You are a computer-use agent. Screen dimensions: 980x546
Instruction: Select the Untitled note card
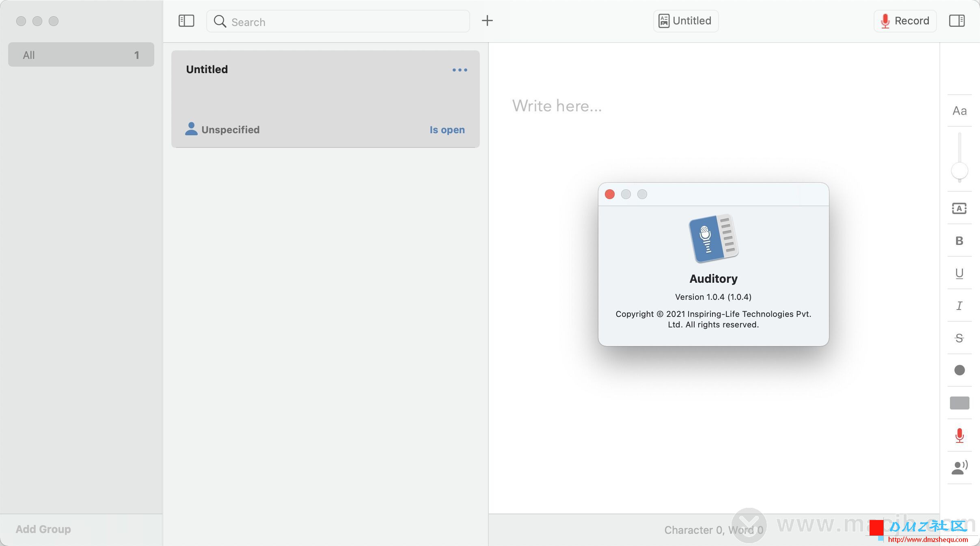[325, 99]
